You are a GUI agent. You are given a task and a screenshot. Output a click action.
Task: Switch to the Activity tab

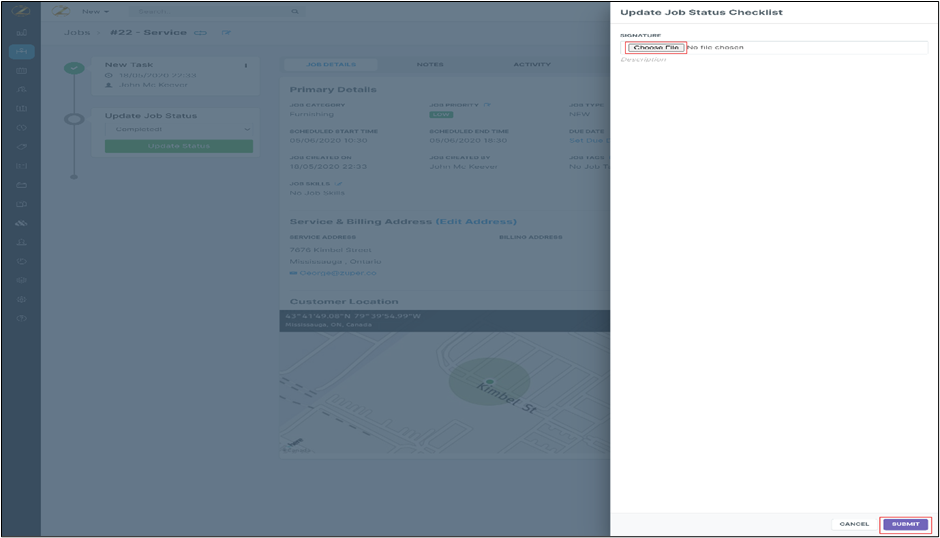coord(532,65)
